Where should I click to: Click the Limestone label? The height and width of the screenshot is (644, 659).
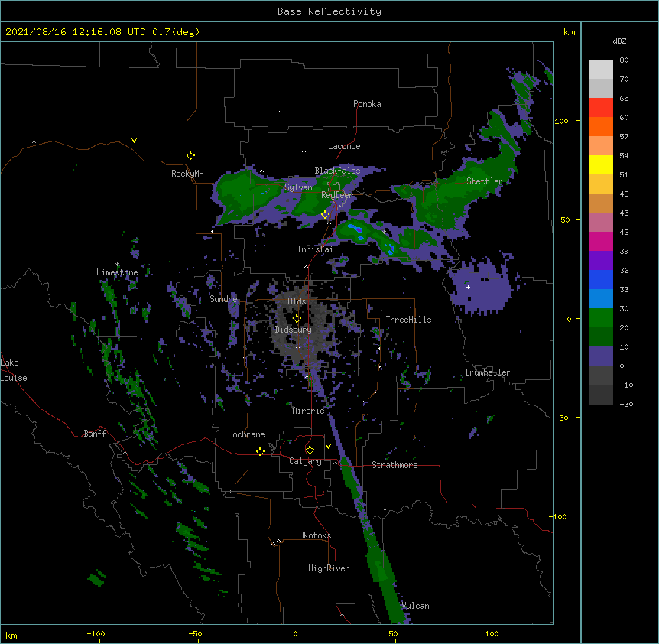click(117, 272)
